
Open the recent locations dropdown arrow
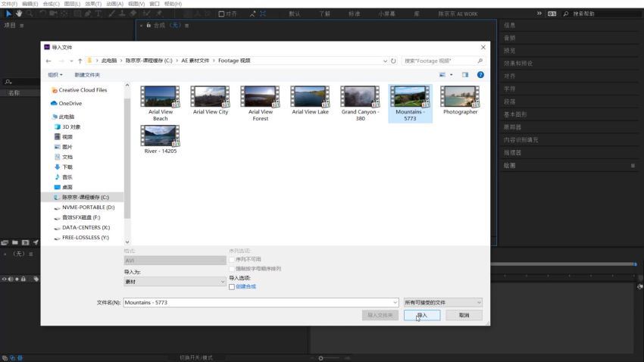pos(71,61)
